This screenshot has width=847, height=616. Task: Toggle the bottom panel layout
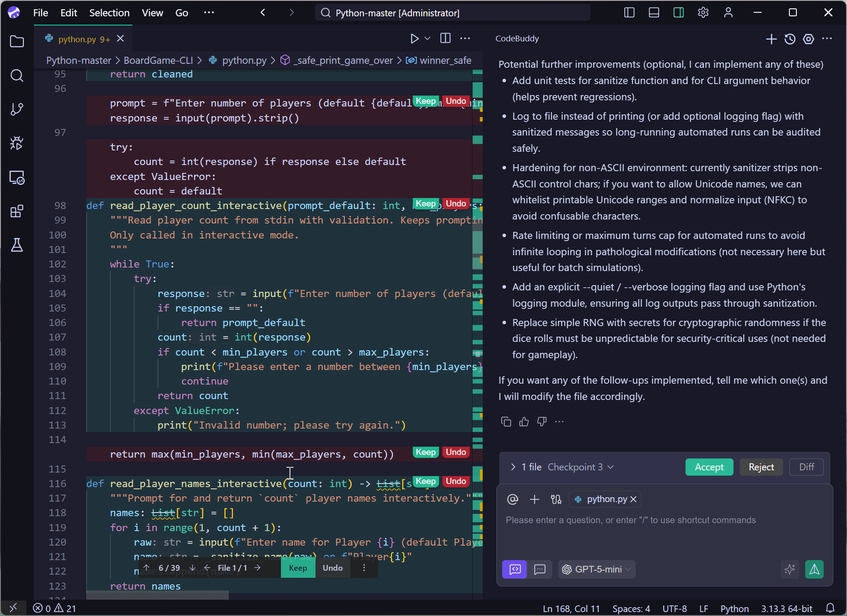654,13
